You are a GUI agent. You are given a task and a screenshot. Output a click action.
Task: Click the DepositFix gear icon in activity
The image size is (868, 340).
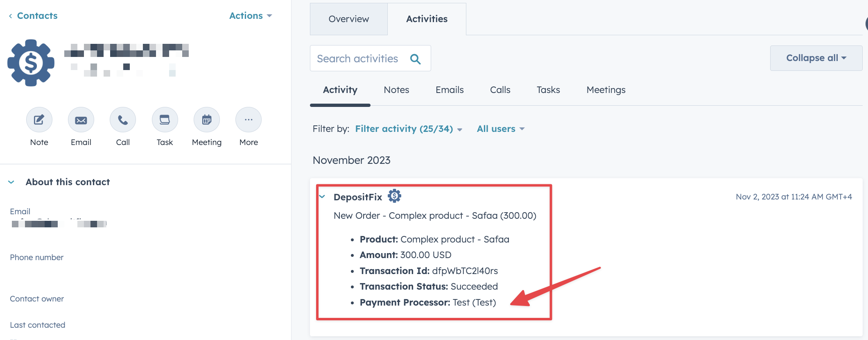[x=394, y=196]
